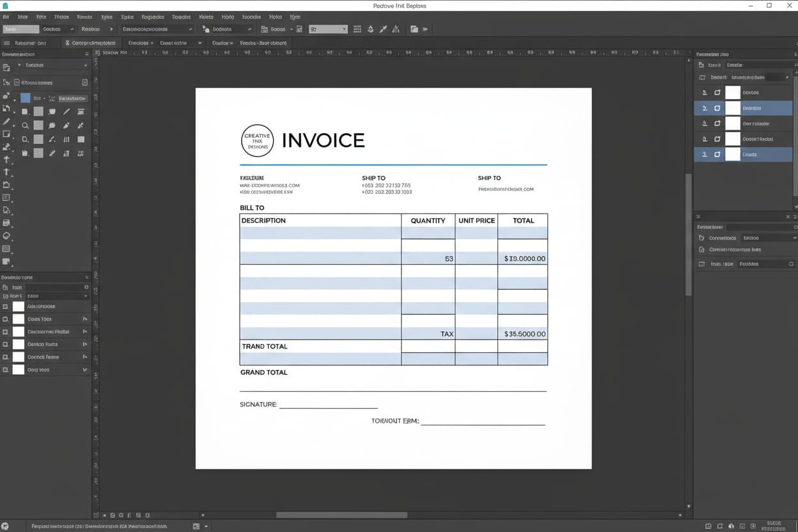Image resolution: width=798 pixels, height=532 pixels.
Task: Click the app logo icon in title bar
Action: [x=6, y=6]
